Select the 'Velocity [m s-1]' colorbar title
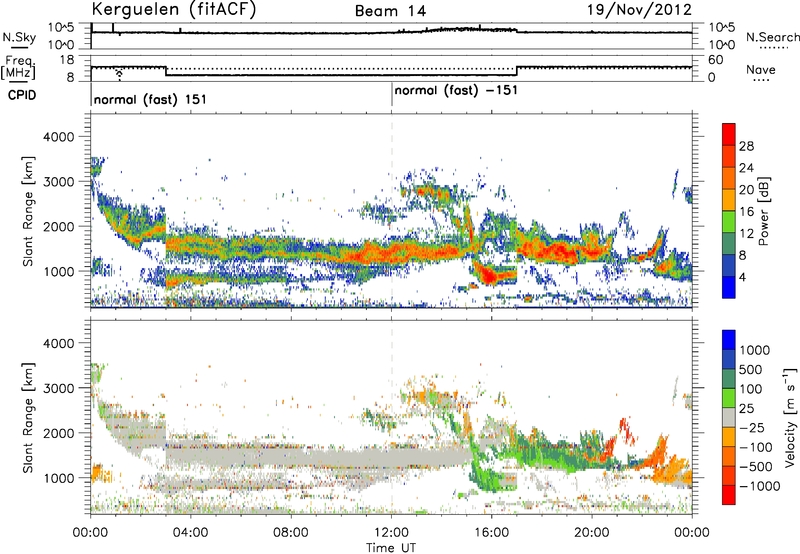Image resolution: width=800 pixels, height=554 pixels. click(x=790, y=418)
